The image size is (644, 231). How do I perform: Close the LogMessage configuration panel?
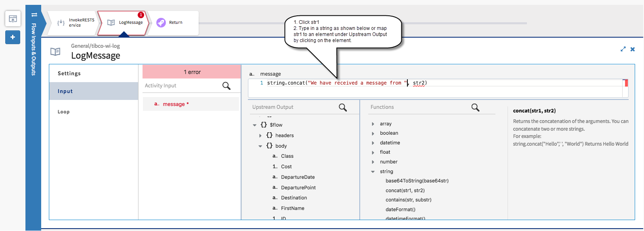click(633, 49)
